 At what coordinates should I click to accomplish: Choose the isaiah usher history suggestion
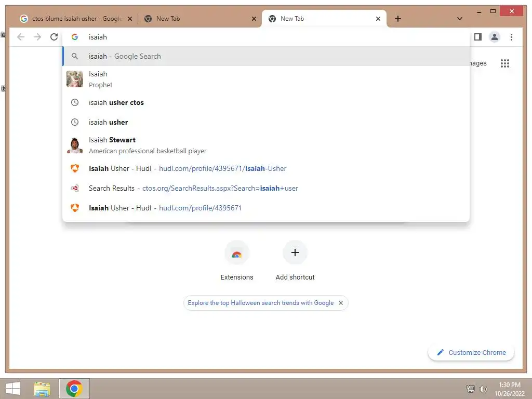[x=266, y=122]
